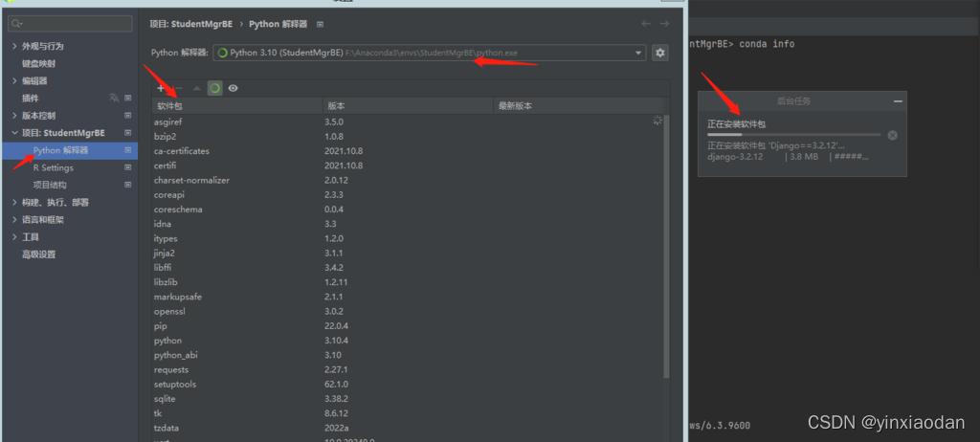Open 插件 settings page
The width and height of the screenshot is (980, 442).
click(30, 99)
